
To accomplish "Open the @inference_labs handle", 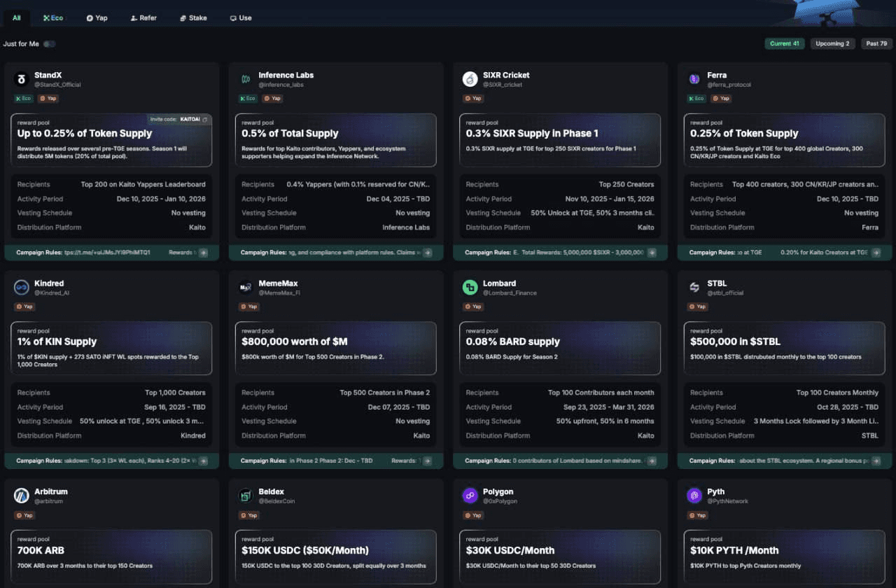I will tap(281, 85).
